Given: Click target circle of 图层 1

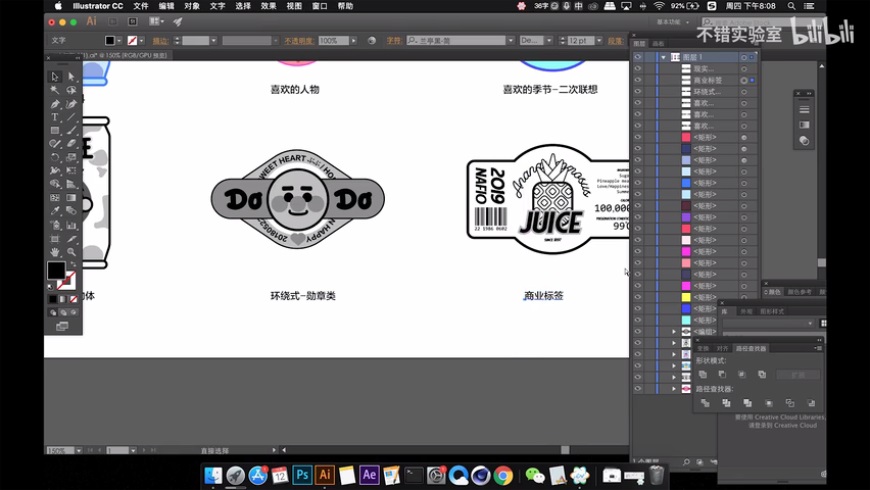Looking at the screenshot, I should [x=743, y=57].
